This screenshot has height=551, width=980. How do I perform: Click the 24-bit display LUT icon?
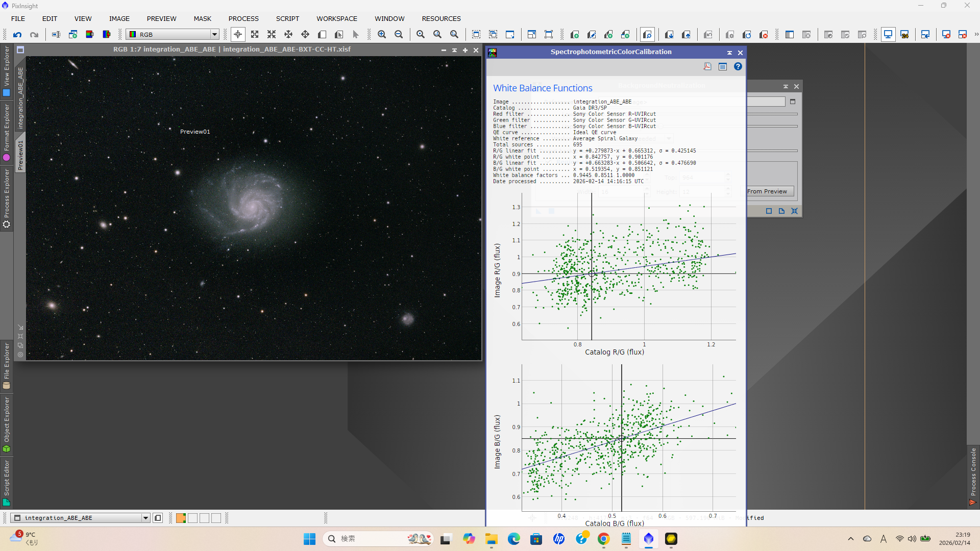pyautogui.click(x=905, y=35)
